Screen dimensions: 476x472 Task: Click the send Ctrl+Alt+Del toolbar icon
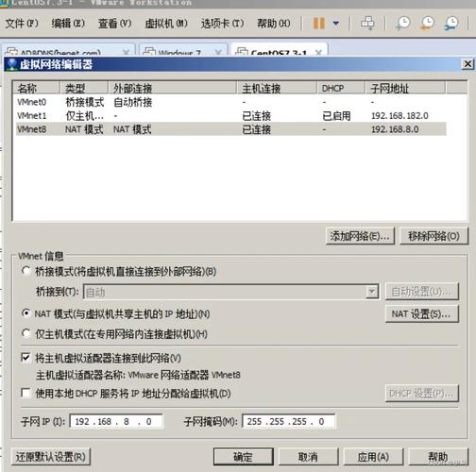pos(367,23)
